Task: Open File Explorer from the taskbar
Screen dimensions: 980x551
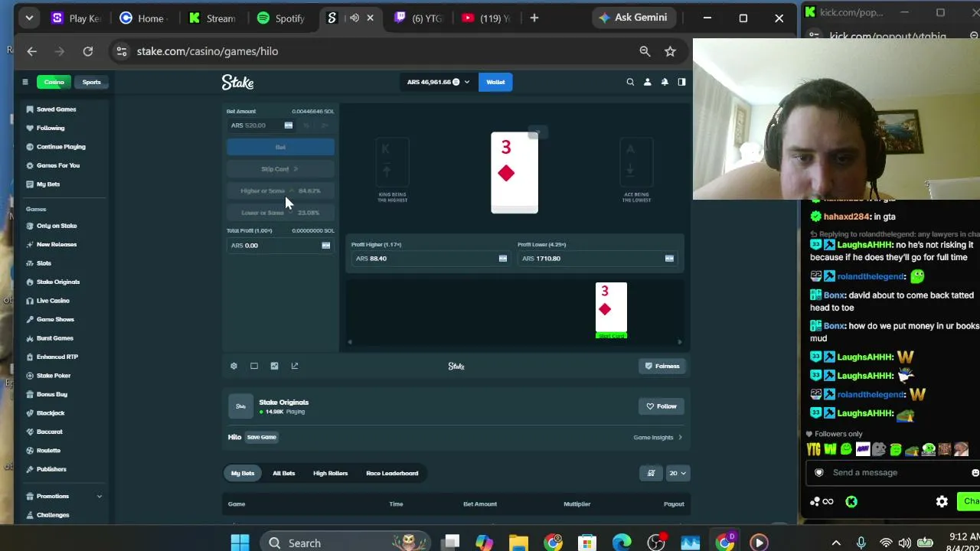Action: tap(518, 543)
